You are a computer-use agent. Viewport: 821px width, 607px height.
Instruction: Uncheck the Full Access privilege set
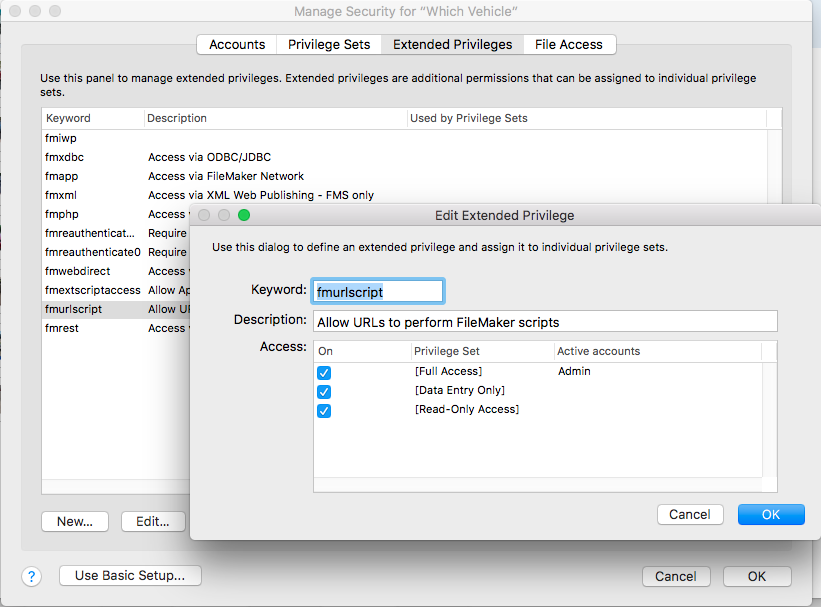coord(324,372)
